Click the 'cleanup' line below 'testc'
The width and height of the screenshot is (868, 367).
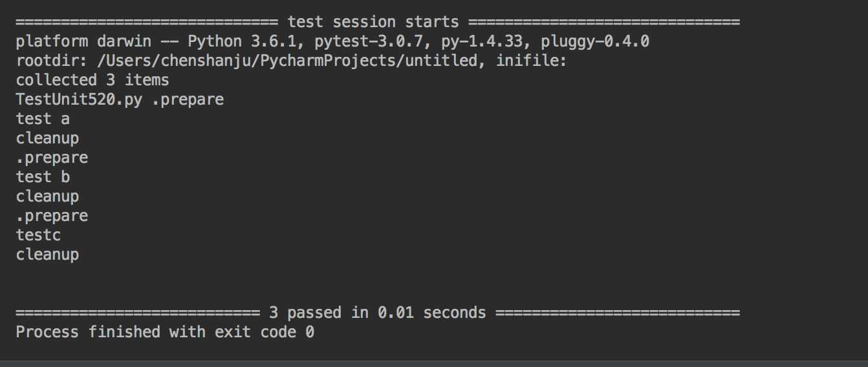(47, 255)
